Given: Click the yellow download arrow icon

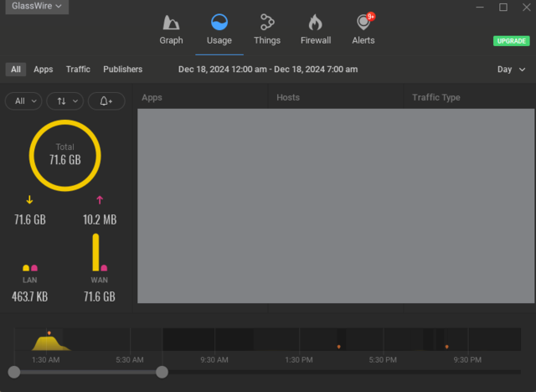Looking at the screenshot, I should tap(30, 199).
